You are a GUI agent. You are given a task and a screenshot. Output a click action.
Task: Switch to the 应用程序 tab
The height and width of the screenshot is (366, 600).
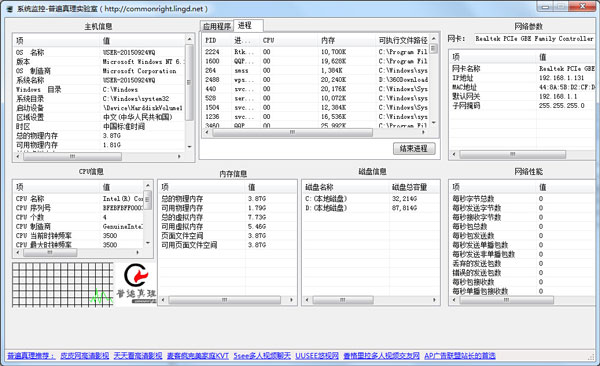pos(217,26)
